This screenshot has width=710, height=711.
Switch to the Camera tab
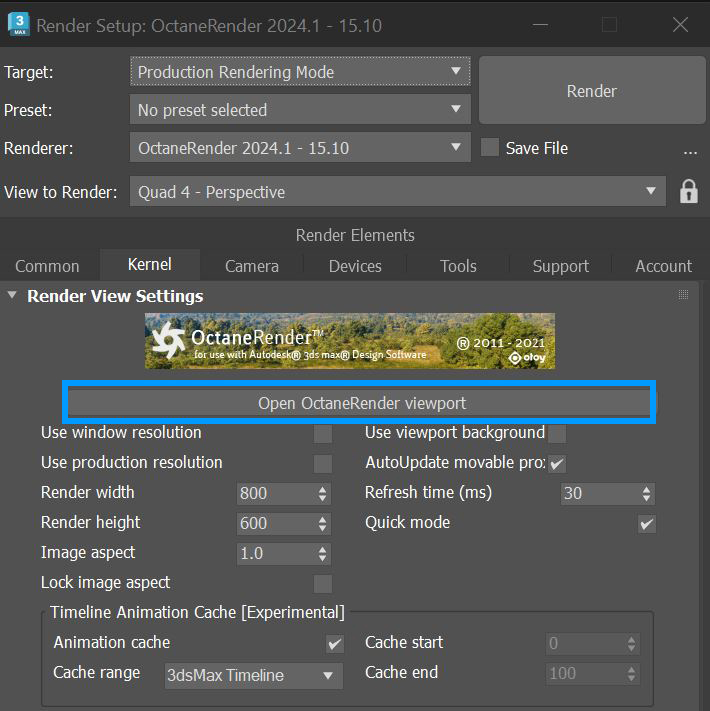point(252,266)
